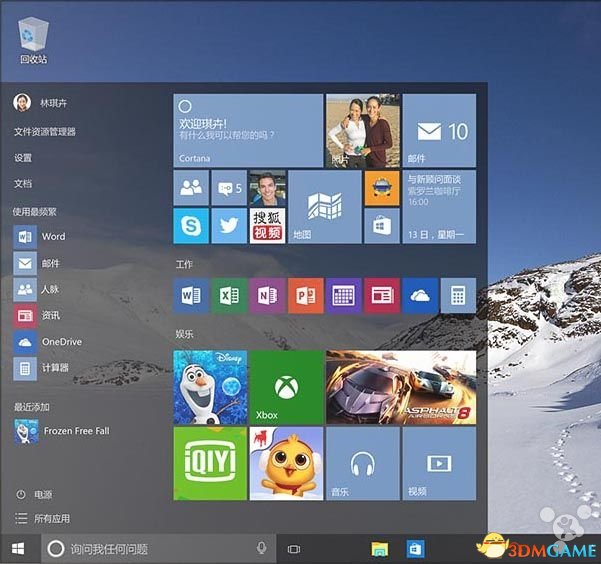Launch the Word tile in 工作 group
This screenshot has height=564, width=601.
click(191, 296)
